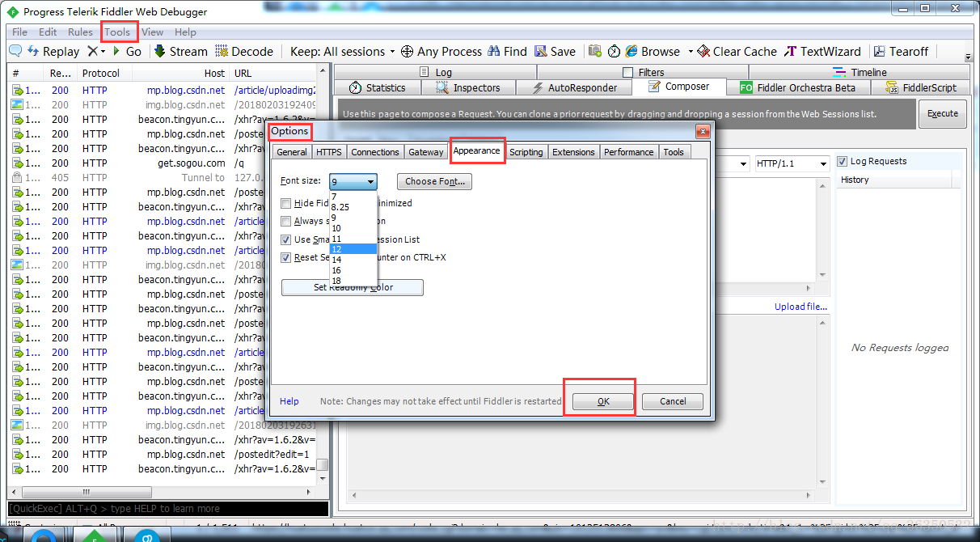Pick 16 in the font size list
The image size is (980, 542).
353,270
